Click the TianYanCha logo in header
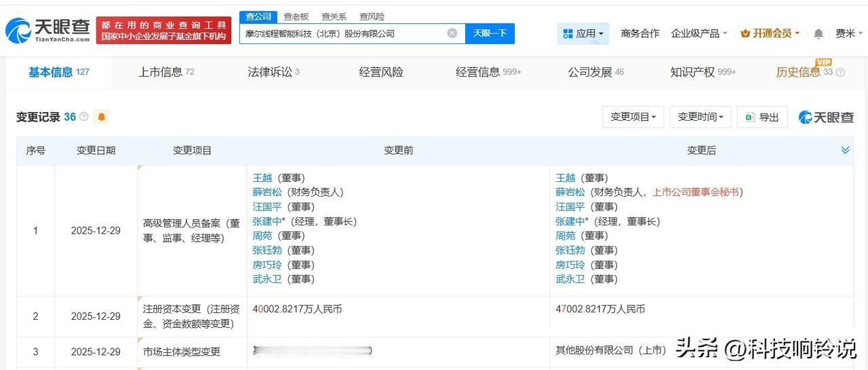The height and width of the screenshot is (370, 868). click(47, 30)
